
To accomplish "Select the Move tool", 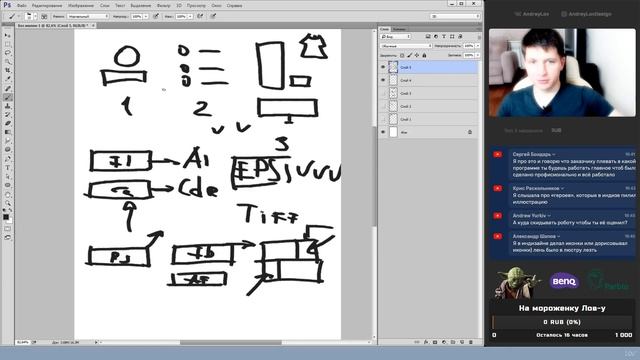I will [7, 36].
